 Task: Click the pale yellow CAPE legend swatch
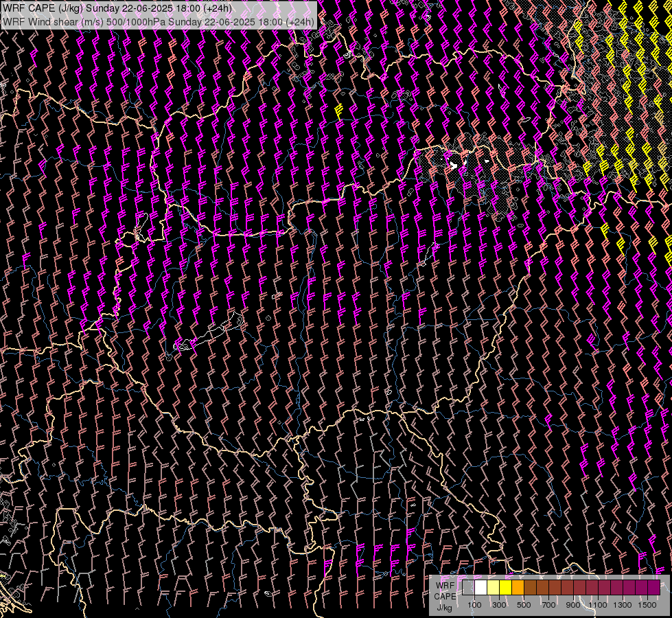pos(494,588)
